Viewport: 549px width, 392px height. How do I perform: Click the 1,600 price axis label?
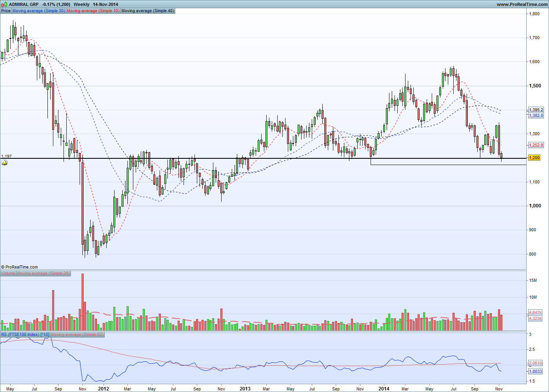pyautogui.click(x=534, y=62)
